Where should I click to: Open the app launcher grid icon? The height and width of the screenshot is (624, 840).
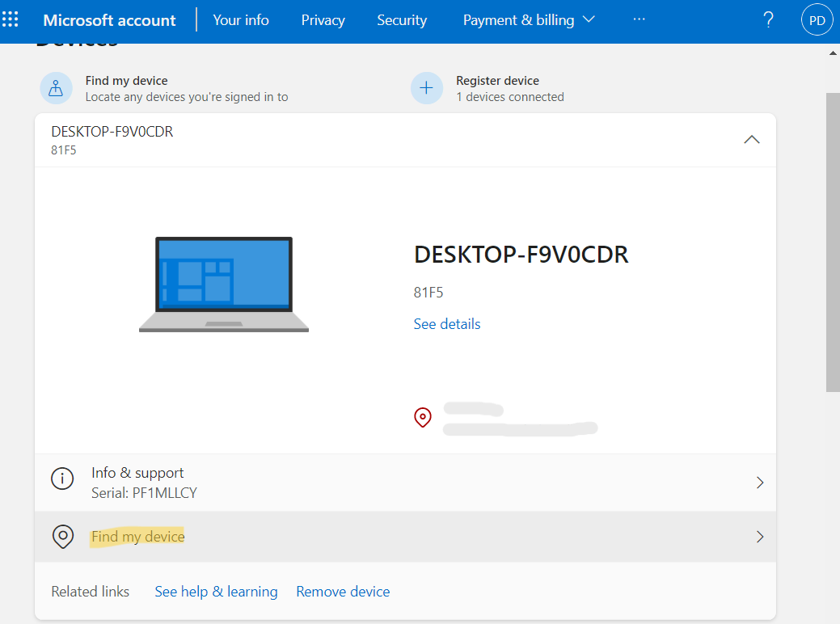(x=11, y=19)
